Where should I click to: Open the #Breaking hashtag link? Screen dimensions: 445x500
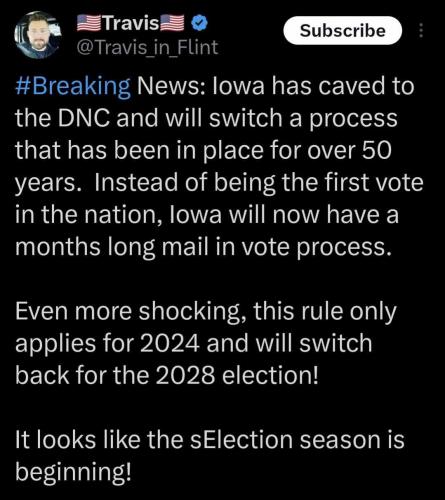point(73,86)
